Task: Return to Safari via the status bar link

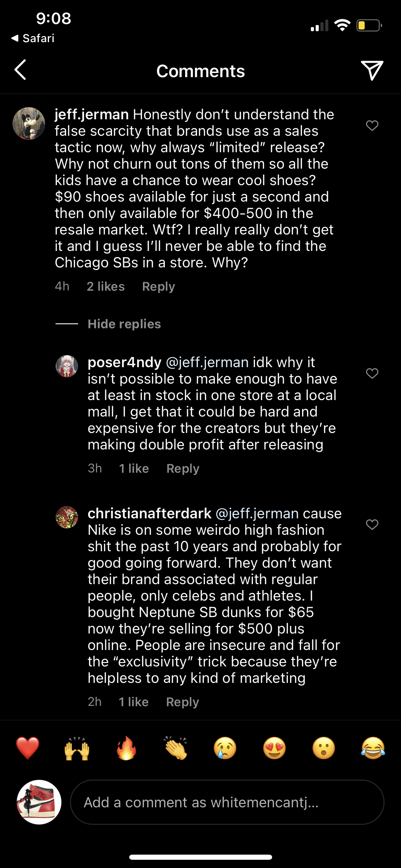Action: coord(33,38)
